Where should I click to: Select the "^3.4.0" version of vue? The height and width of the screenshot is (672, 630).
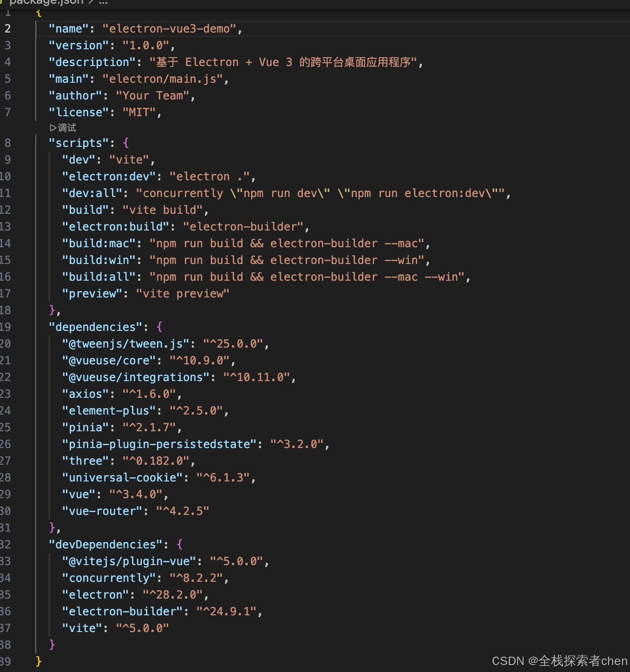[x=136, y=494]
